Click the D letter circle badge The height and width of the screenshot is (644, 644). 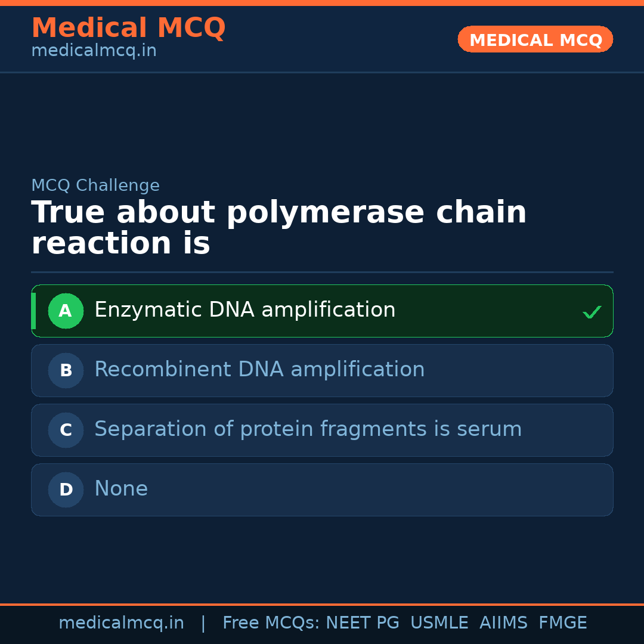[66, 490]
